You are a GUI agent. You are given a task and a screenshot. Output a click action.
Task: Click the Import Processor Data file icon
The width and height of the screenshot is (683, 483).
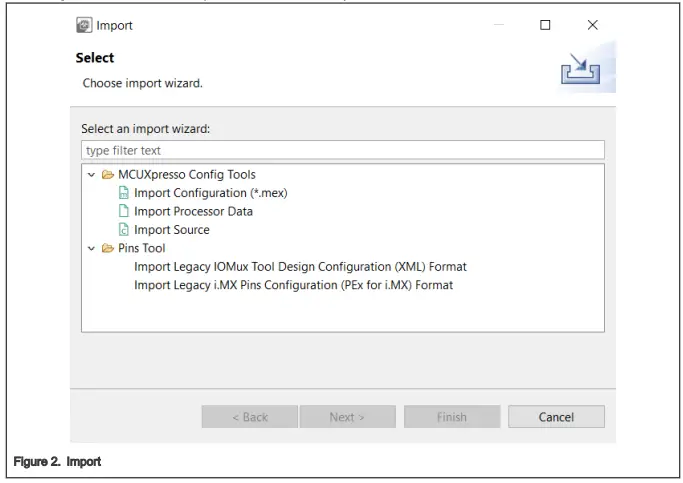point(124,211)
